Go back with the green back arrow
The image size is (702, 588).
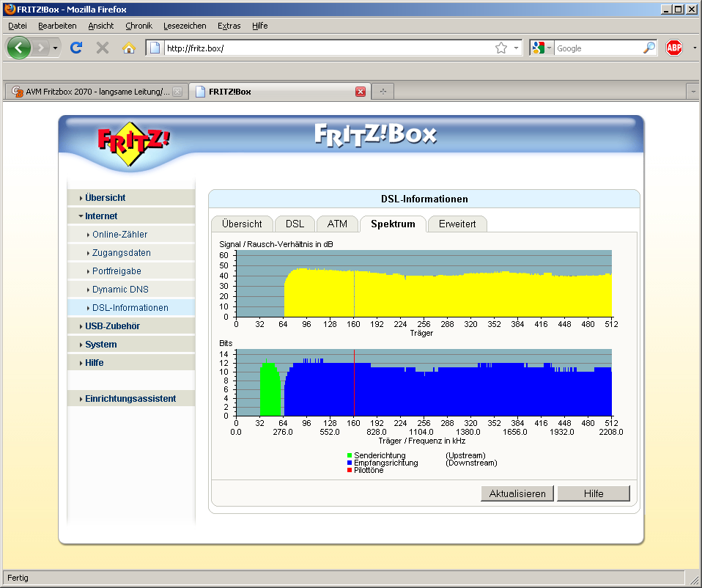click(x=19, y=48)
